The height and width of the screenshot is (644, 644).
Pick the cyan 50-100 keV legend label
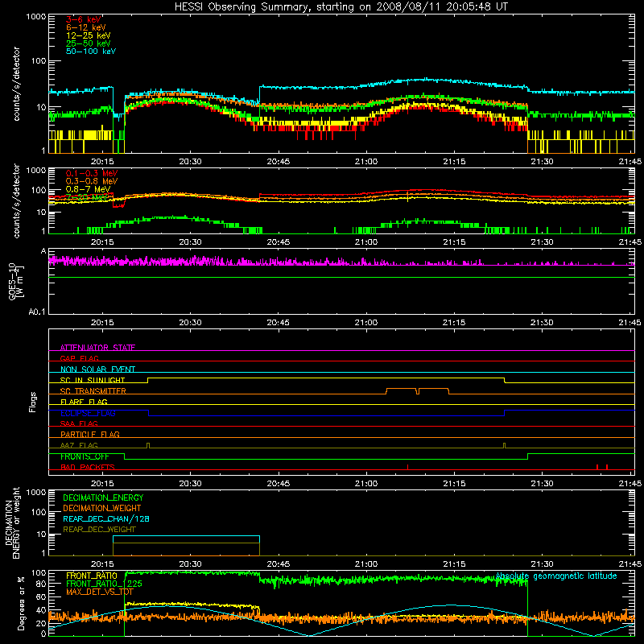pyautogui.click(x=91, y=52)
